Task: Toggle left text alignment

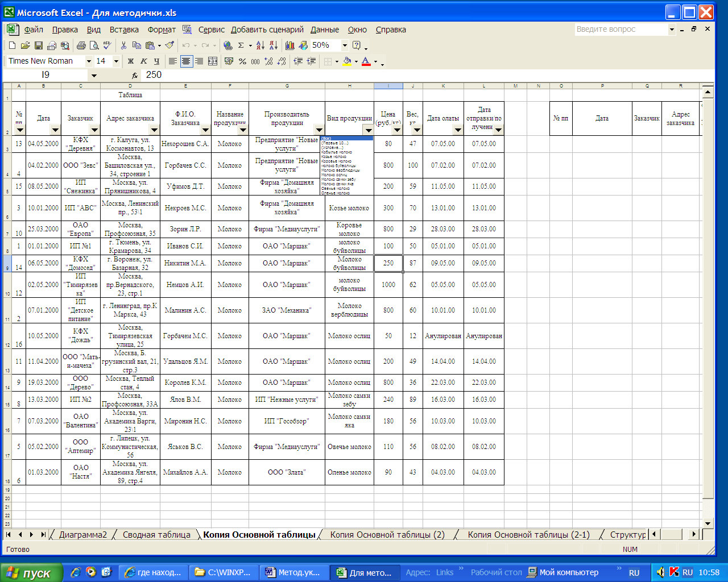Action: click(x=173, y=61)
